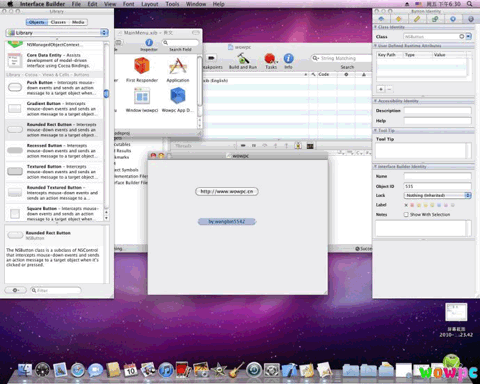The image size is (480, 384).
Task: Open the Tools menu
Action: point(172,4)
